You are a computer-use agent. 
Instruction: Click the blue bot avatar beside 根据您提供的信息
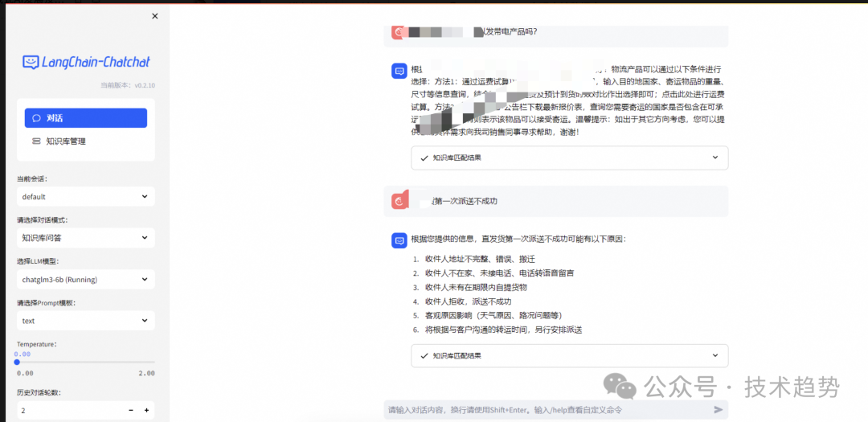pyautogui.click(x=399, y=241)
